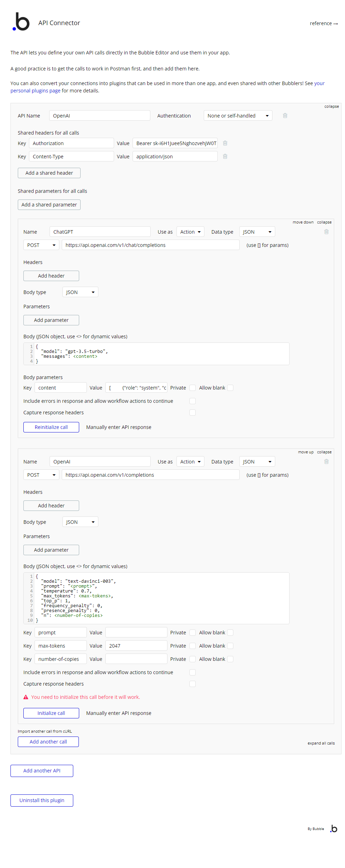Delete the OpenAI API using trash icon
Screen dimensions: 345x868
click(x=285, y=115)
